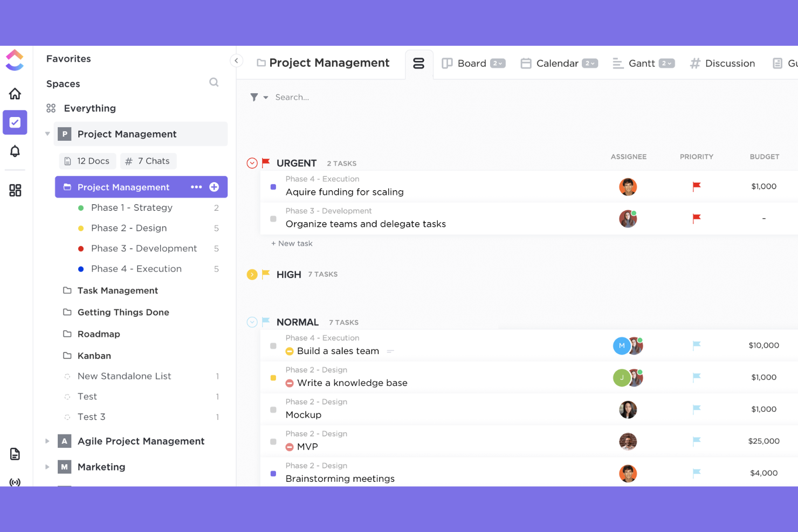Image resolution: width=798 pixels, height=532 pixels.
Task: Expand the Agile Project Management space
Action: (47, 441)
